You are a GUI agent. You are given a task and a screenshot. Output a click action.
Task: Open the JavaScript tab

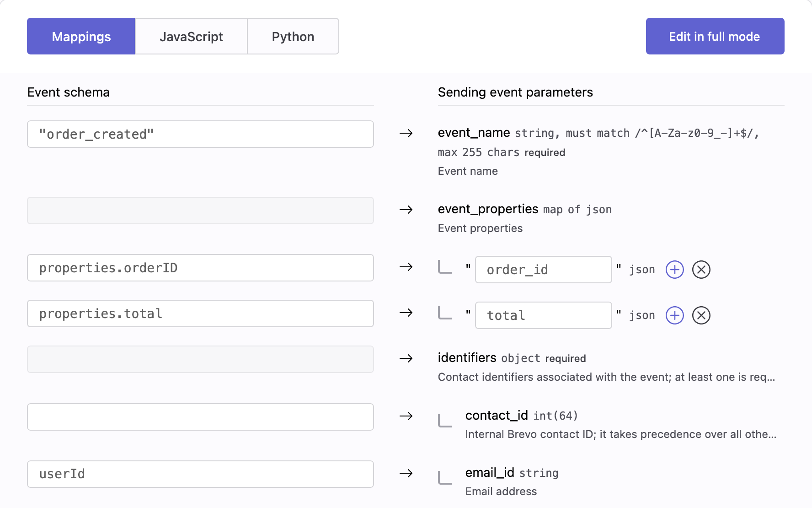click(191, 36)
